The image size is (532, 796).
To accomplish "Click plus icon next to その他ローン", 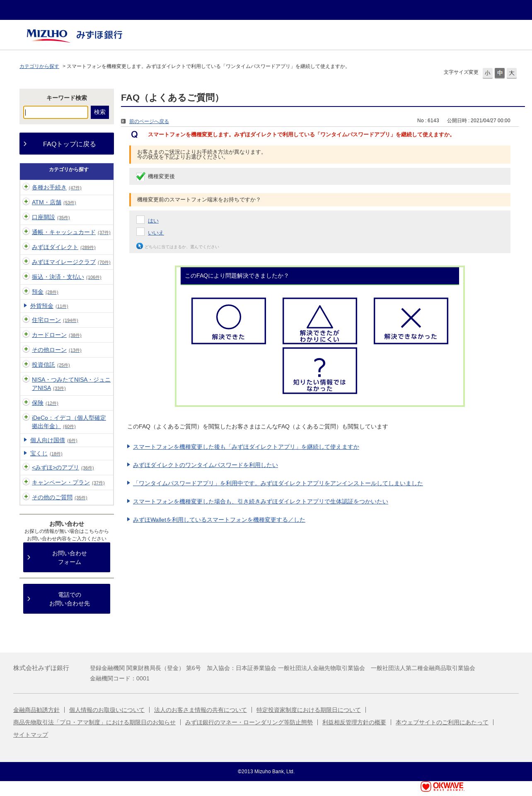I will click(x=26, y=349).
